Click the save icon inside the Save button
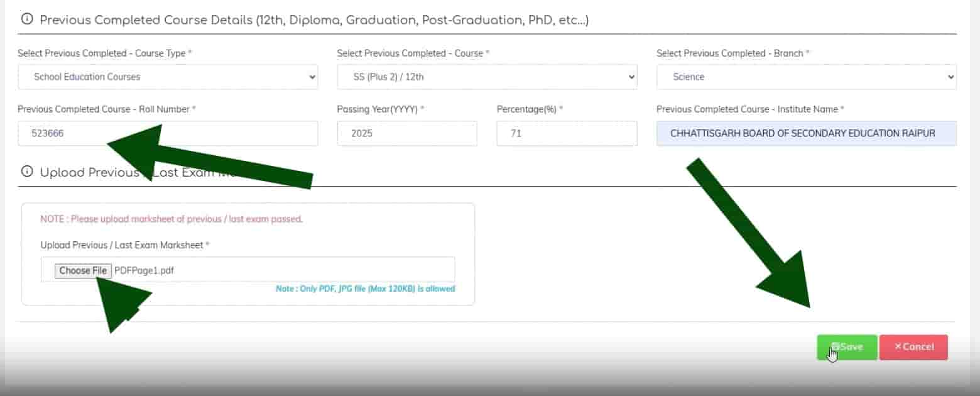Viewport: 980px width, 396px height. (836, 347)
